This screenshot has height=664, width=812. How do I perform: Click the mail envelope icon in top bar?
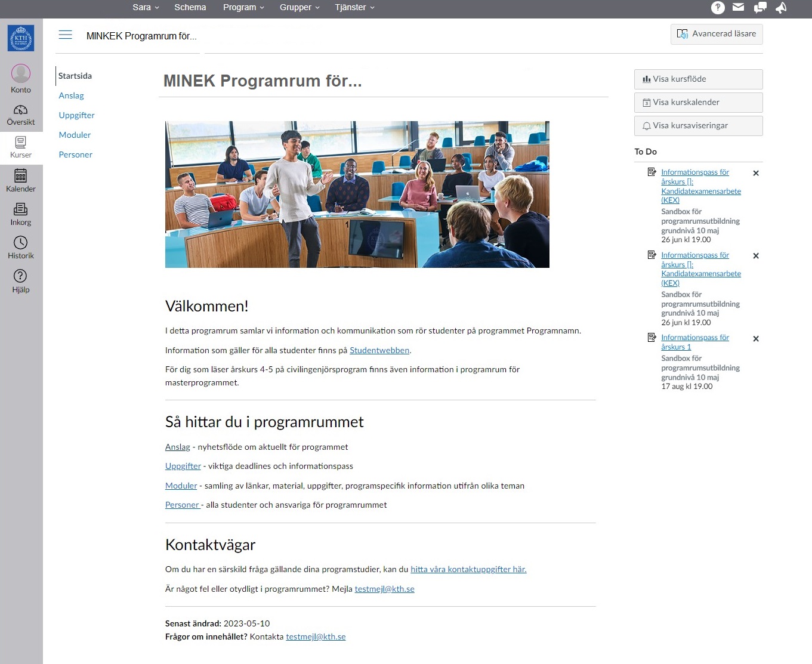pyautogui.click(x=739, y=7)
